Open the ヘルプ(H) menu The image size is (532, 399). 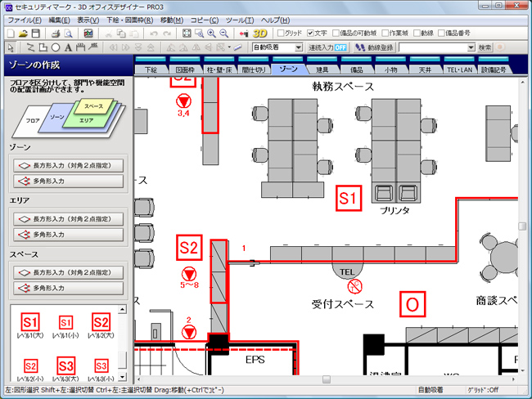pyautogui.click(x=275, y=20)
